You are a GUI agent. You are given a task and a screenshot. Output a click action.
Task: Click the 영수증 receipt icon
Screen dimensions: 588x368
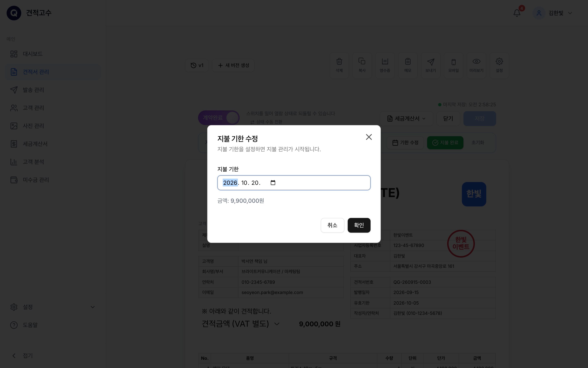click(385, 65)
